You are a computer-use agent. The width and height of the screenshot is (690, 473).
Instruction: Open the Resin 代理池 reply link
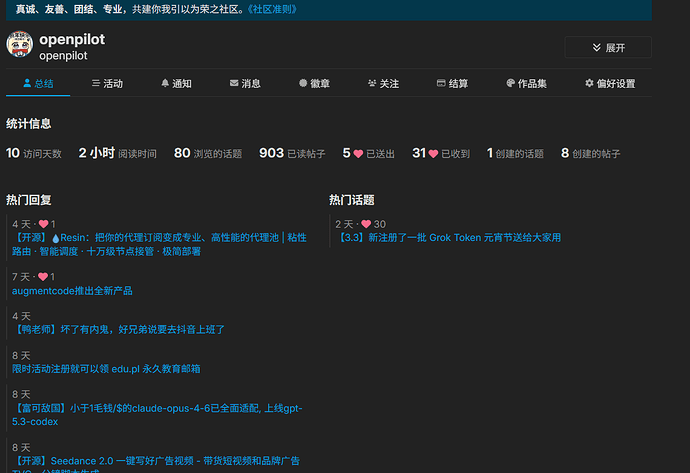tap(159, 244)
